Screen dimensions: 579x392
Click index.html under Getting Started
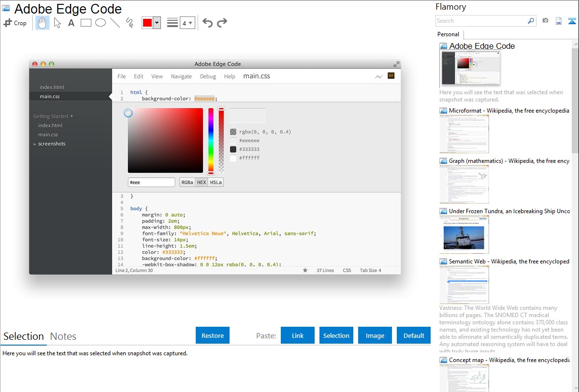(50, 126)
